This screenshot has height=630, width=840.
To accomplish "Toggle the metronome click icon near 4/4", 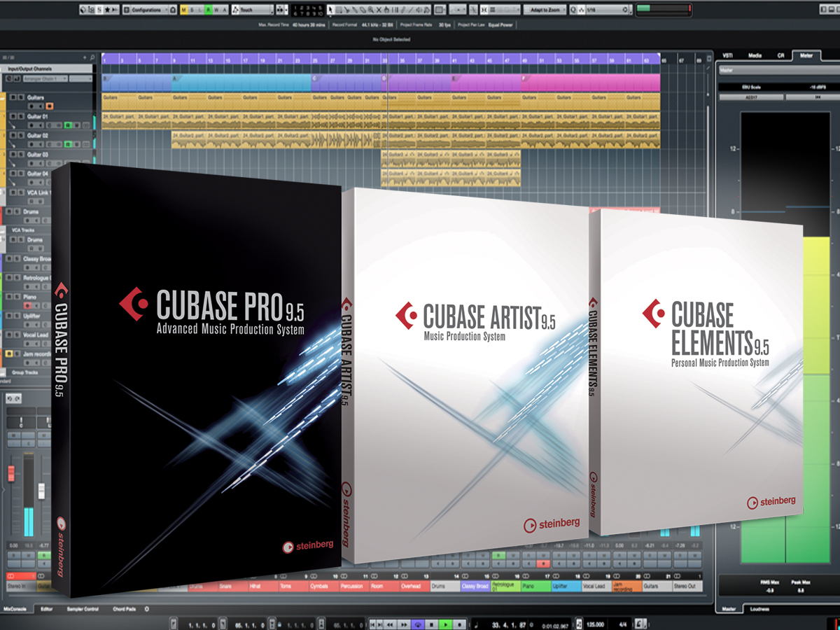I will pos(638,624).
